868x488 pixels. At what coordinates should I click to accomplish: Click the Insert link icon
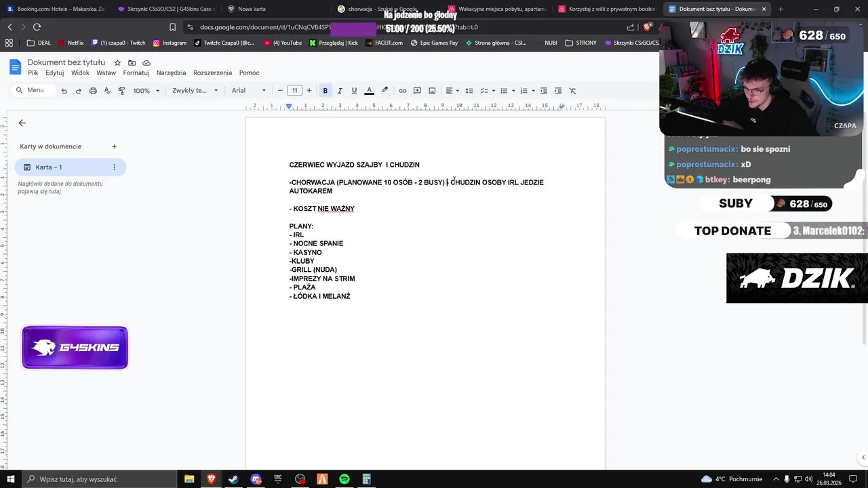(403, 91)
